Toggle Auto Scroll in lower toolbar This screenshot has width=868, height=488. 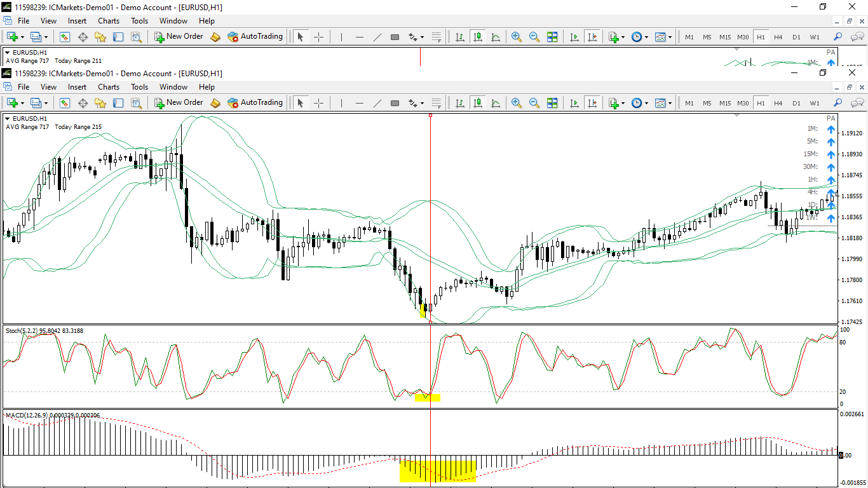tap(574, 103)
